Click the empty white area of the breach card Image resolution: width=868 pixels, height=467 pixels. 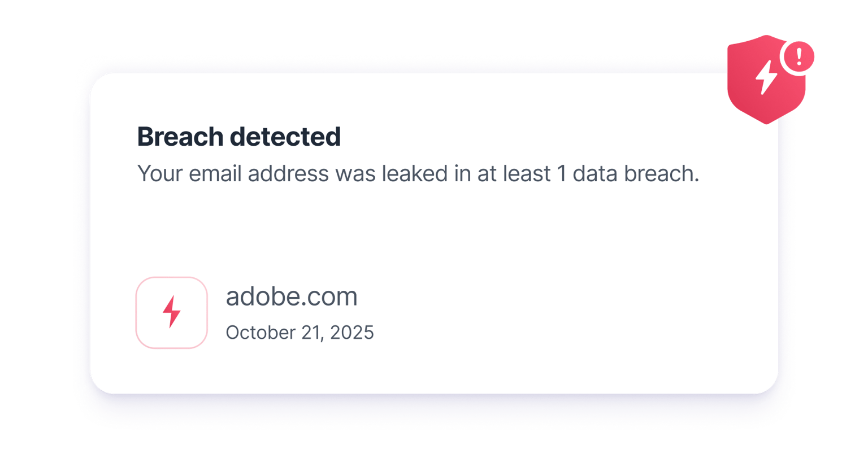pos(537,282)
